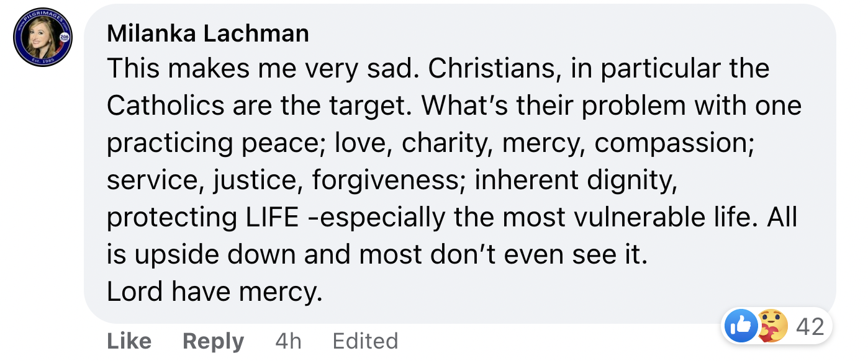Click the PILGRIMAGES text on avatar ring
The width and height of the screenshot is (868, 361).
pyautogui.click(x=42, y=17)
